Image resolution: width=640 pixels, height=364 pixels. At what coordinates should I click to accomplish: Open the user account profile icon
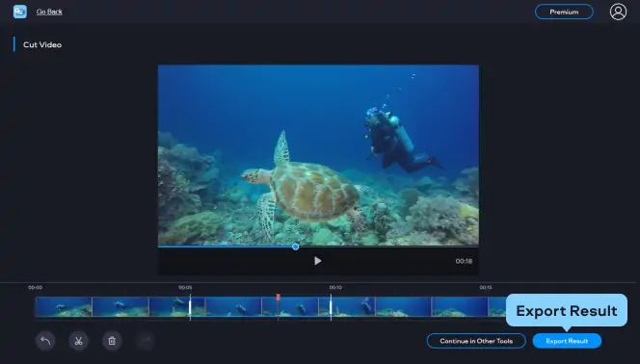point(618,12)
